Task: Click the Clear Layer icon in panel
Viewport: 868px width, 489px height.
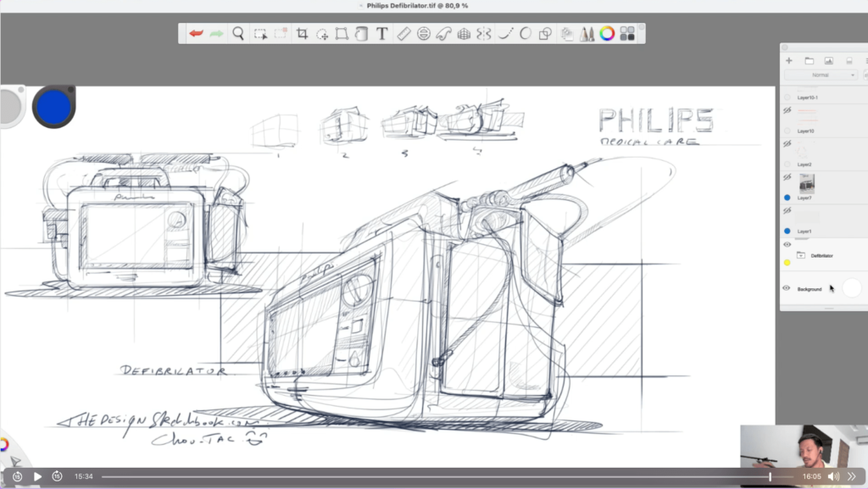Action: [849, 61]
